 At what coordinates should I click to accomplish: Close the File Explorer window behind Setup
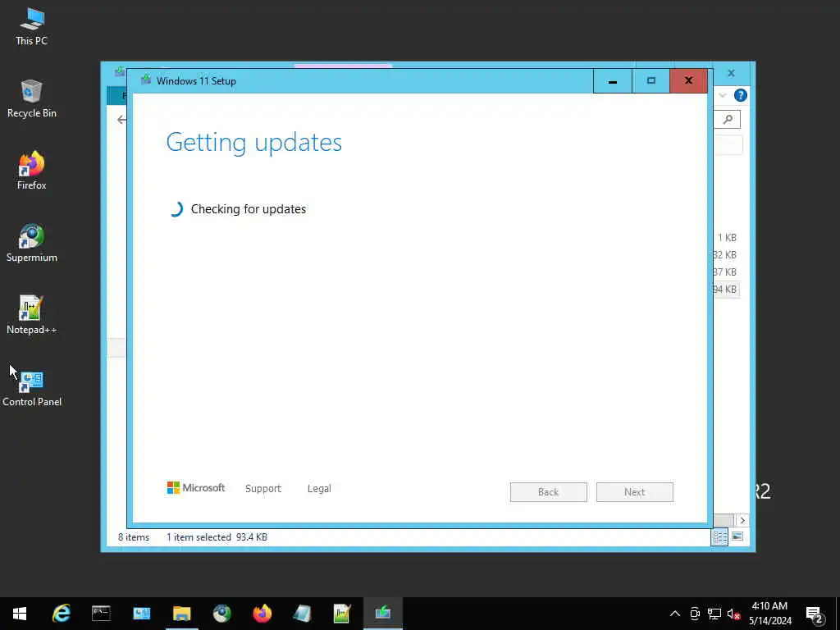click(x=731, y=73)
